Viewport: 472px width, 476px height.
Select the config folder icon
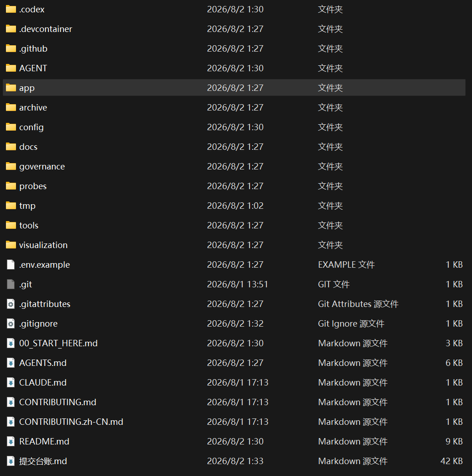tap(11, 127)
